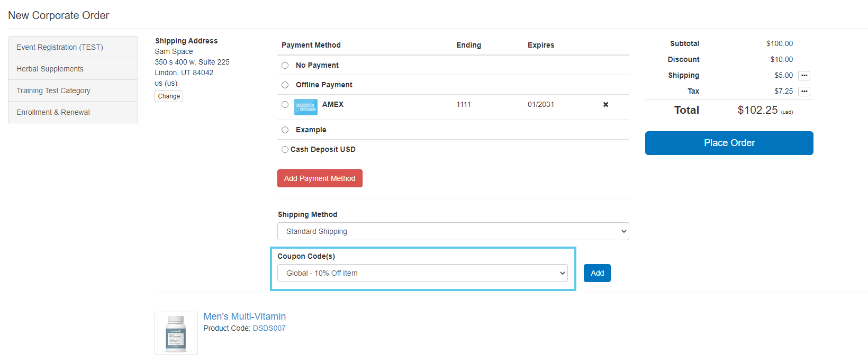
Task: Select the Example payment radio button
Action: [x=285, y=130]
